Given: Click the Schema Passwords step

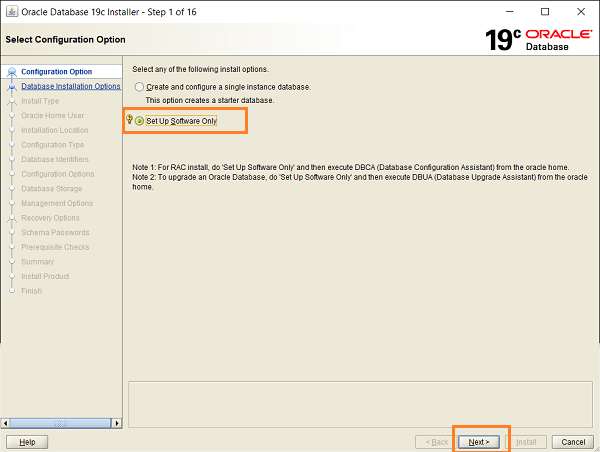Looking at the screenshot, I should [x=55, y=232].
